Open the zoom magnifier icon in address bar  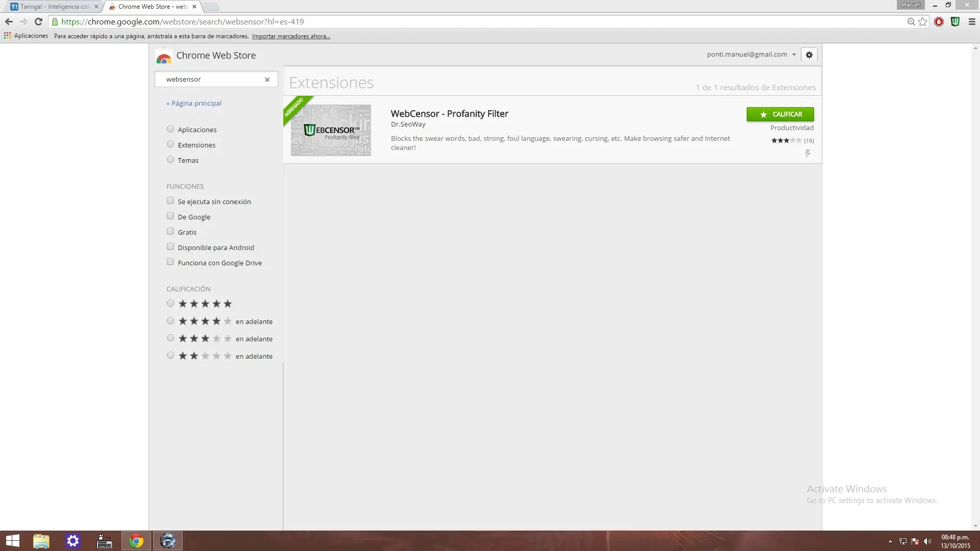click(x=911, y=21)
